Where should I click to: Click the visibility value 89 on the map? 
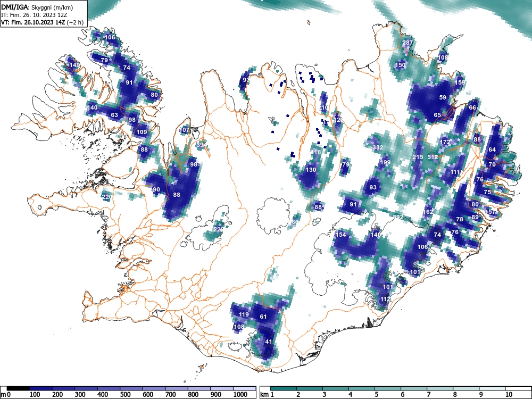[475, 217]
